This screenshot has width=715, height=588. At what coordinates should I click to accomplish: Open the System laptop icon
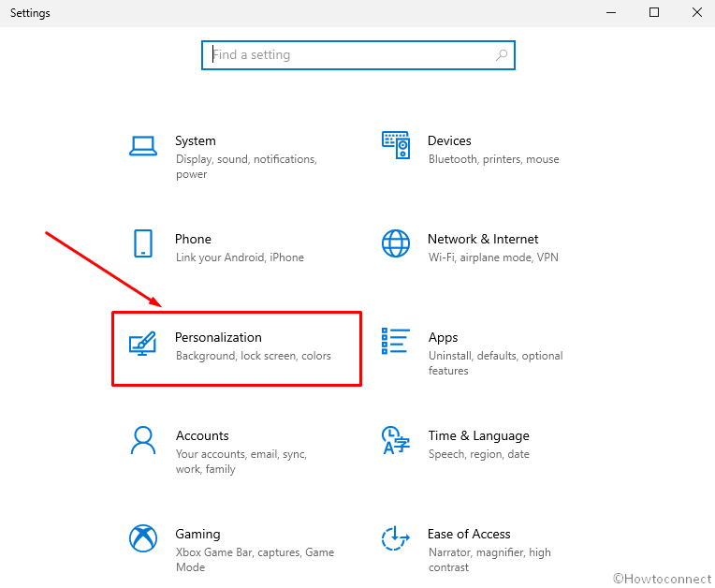click(x=143, y=146)
